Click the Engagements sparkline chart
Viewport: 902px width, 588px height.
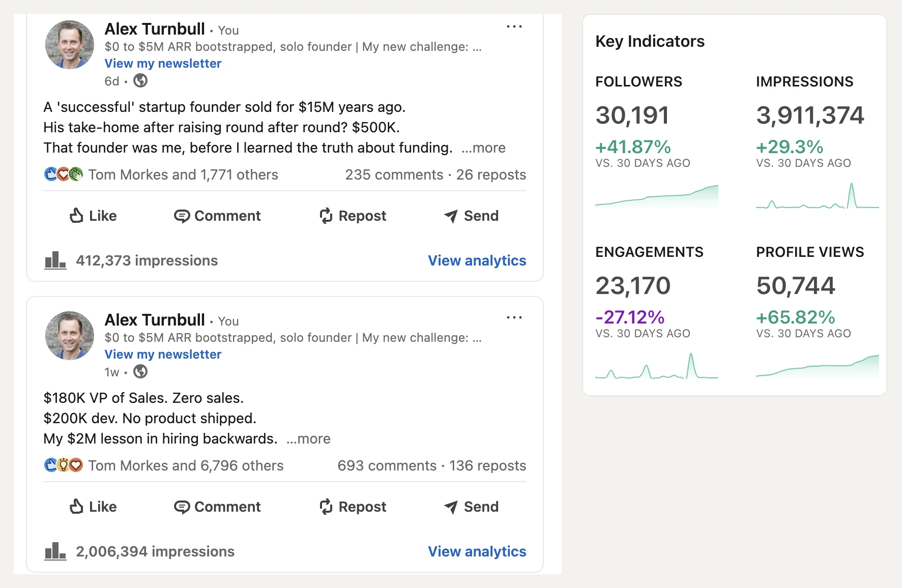[657, 366]
